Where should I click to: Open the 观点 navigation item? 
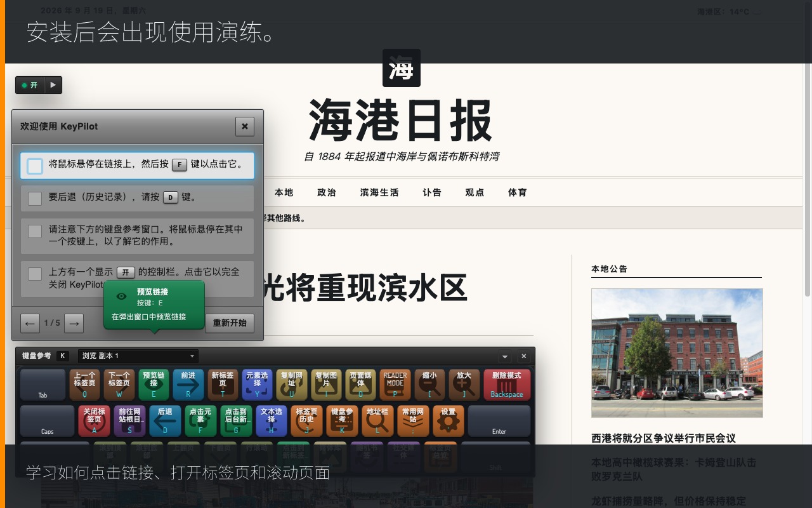[x=475, y=192]
